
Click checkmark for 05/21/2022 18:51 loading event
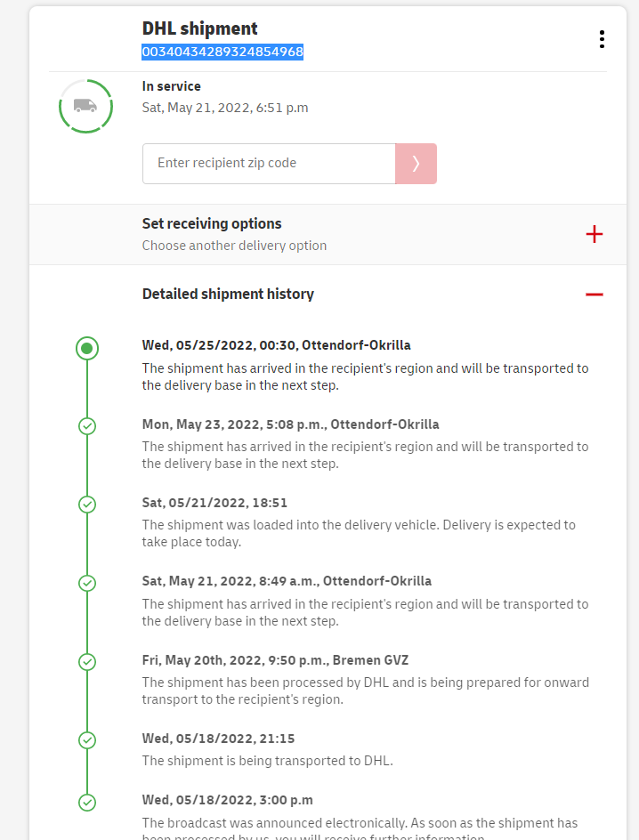click(x=86, y=505)
